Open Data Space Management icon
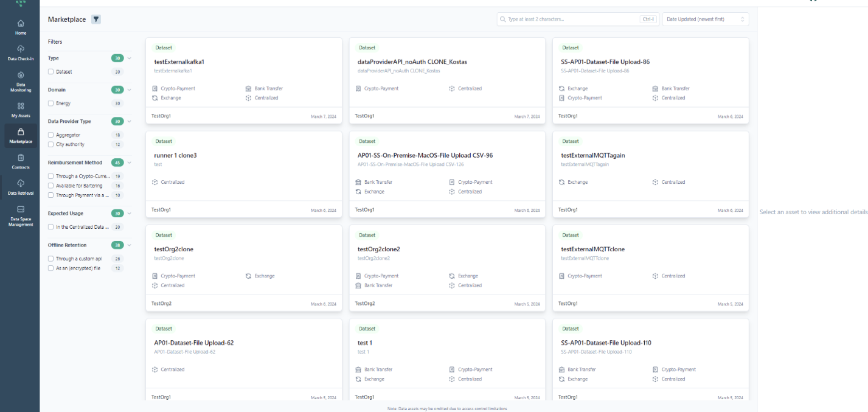This screenshot has width=868, height=412. point(21,210)
